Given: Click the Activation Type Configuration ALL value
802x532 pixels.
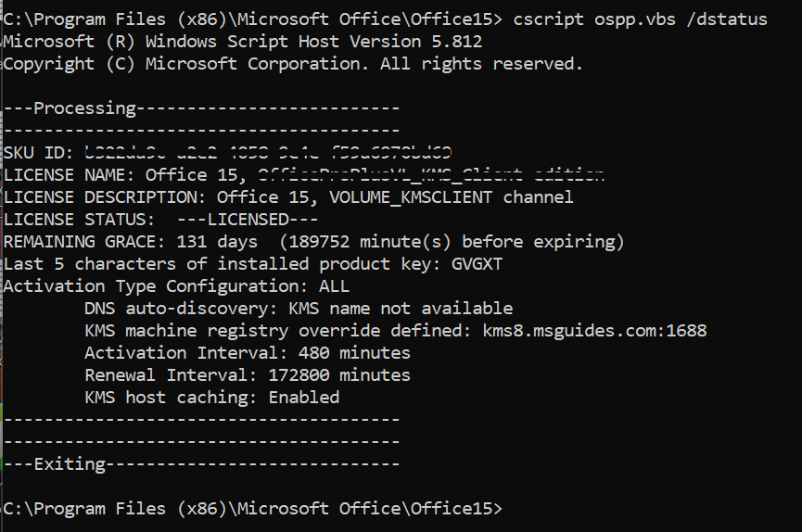Looking at the screenshot, I should (334, 286).
